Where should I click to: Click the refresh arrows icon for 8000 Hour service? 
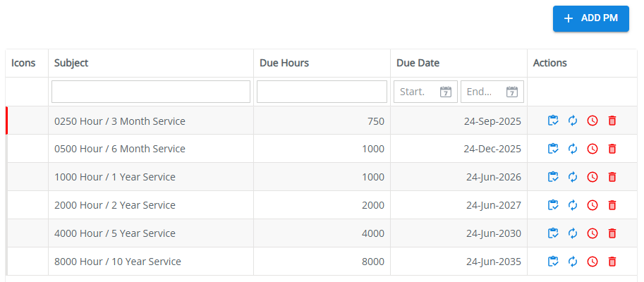click(573, 262)
